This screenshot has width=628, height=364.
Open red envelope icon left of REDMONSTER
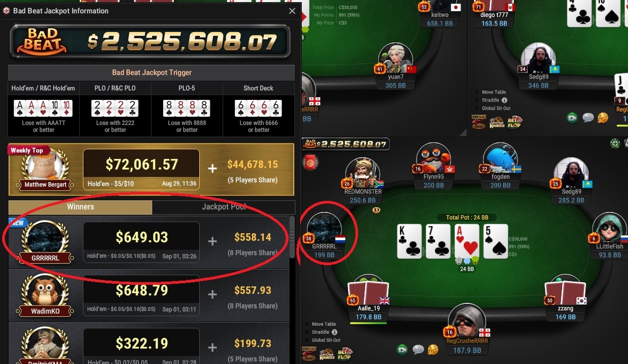point(310,163)
